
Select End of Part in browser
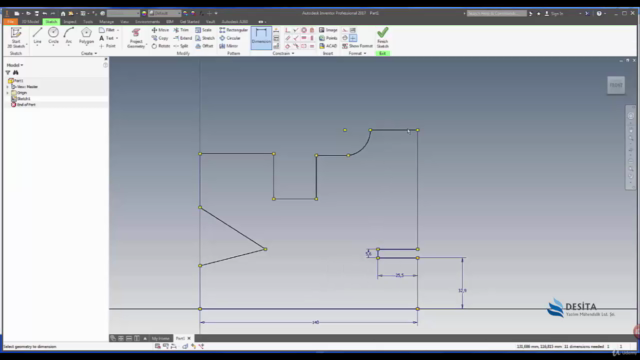(23, 105)
